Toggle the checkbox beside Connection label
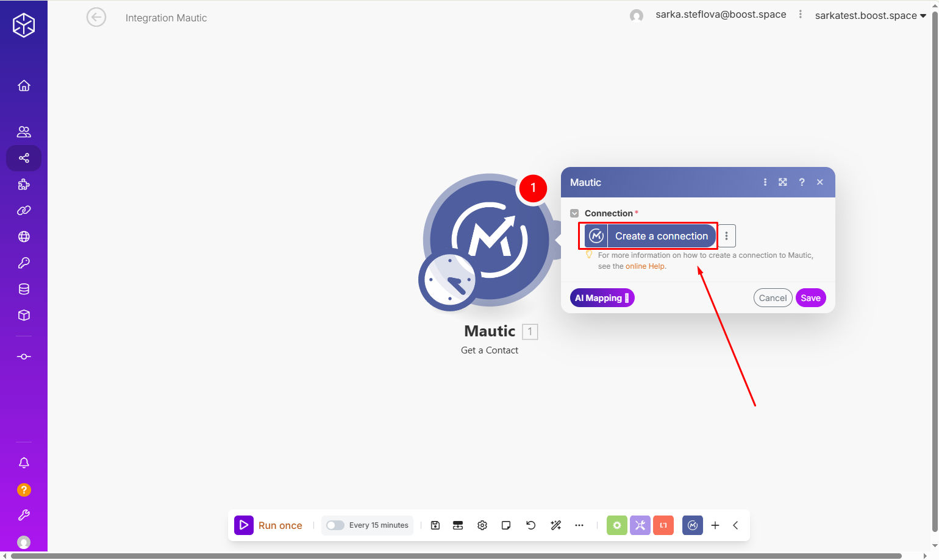This screenshot has height=560, width=939. (x=574, y=213)
